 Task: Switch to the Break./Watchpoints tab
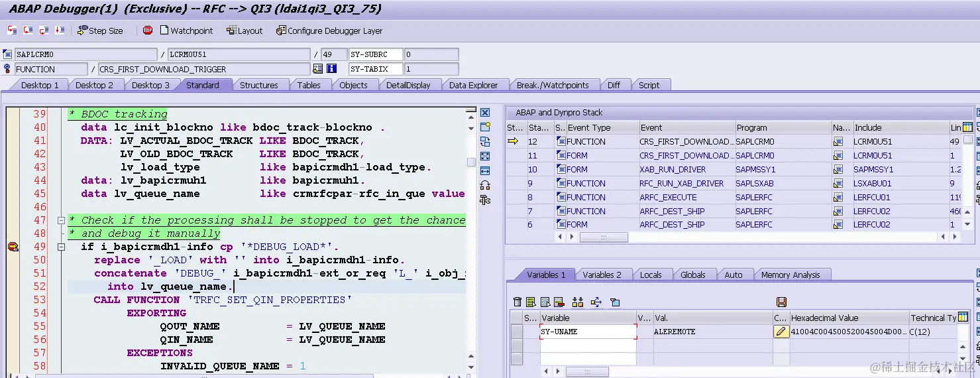(553, 85)
